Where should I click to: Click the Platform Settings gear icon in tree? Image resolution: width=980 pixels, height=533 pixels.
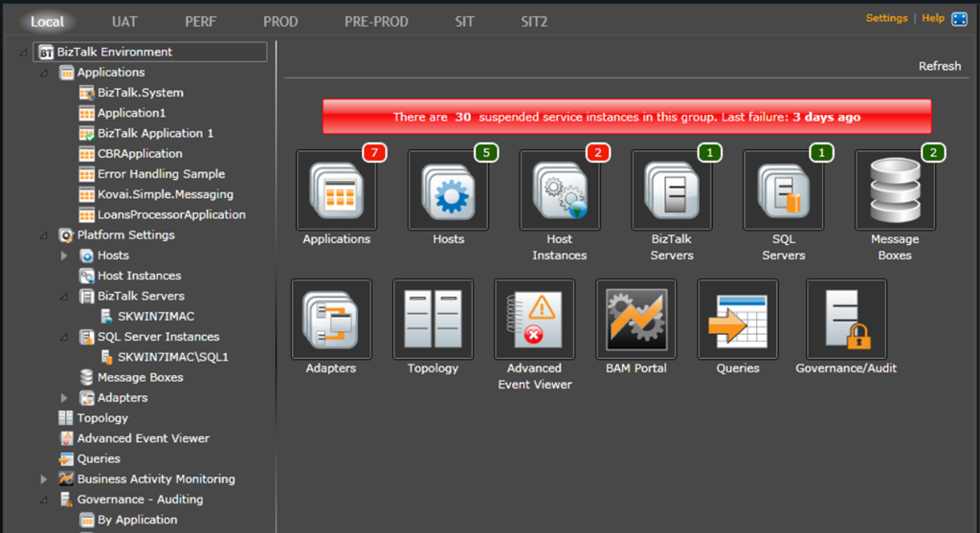point(66,235)
